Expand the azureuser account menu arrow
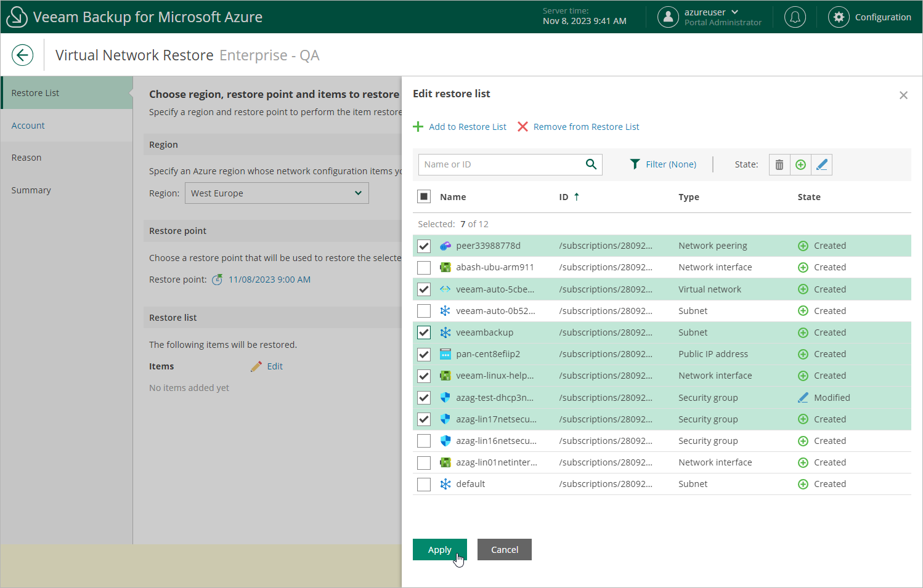 734,12
